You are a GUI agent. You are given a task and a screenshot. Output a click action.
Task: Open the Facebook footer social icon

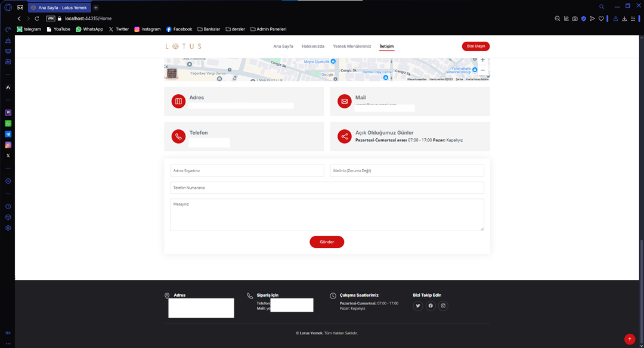pos(431,306)
